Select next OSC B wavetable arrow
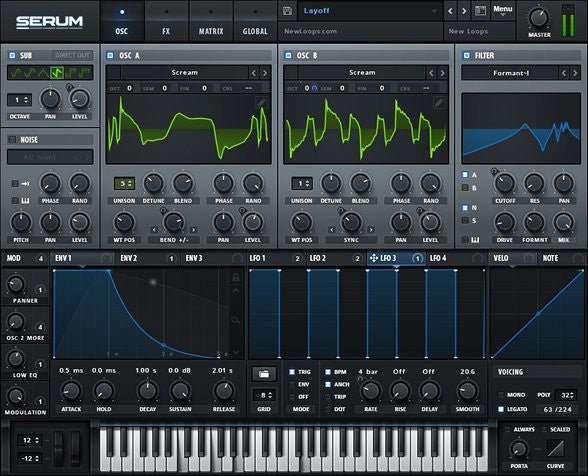 (442, 73)
